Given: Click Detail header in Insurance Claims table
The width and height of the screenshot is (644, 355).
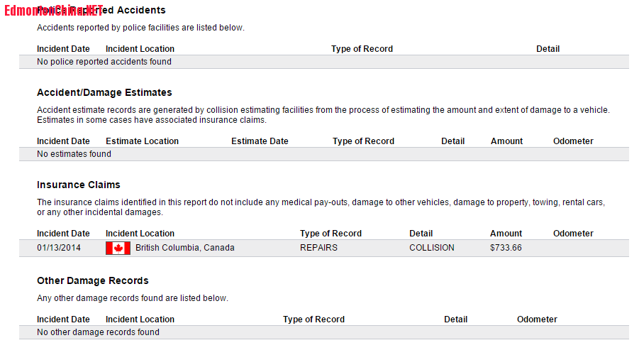Looking at the screenshot, I should coord(421,234).
